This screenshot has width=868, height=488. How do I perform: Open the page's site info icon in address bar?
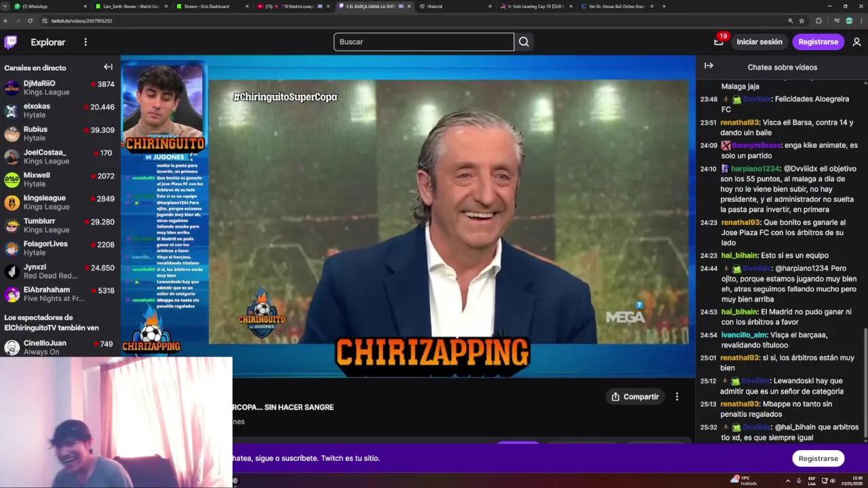45,21
